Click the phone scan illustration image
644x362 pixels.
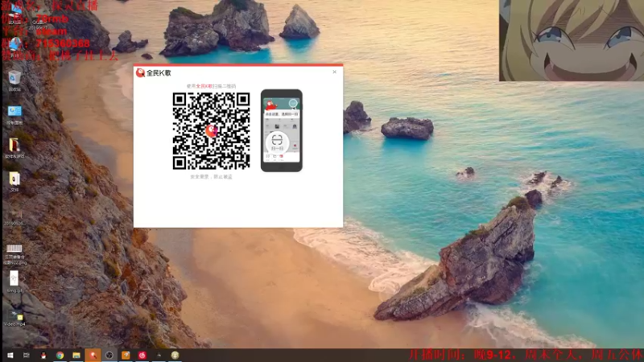coord(281,130)
